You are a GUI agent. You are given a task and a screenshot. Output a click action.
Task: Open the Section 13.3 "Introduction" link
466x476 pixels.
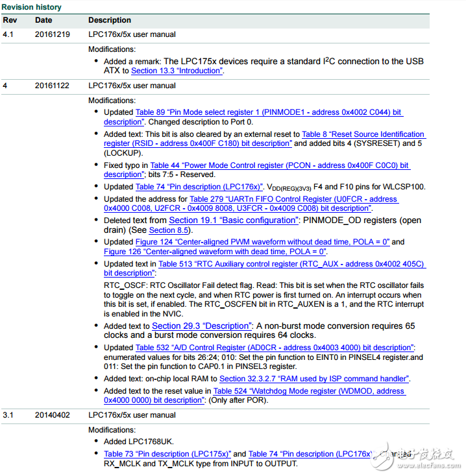click(177, 71)
